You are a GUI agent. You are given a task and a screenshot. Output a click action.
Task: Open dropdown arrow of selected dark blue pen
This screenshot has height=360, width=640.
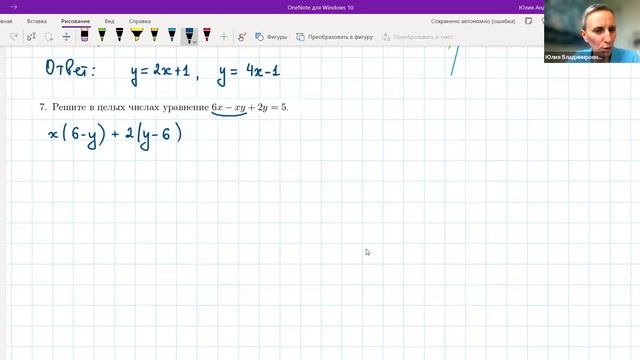pos(195,42)
